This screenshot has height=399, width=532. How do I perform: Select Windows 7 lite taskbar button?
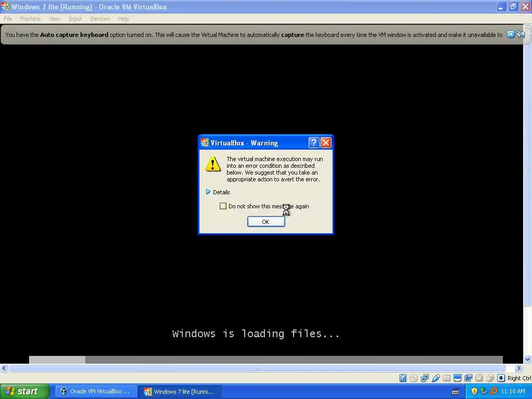tap(180, 391)
